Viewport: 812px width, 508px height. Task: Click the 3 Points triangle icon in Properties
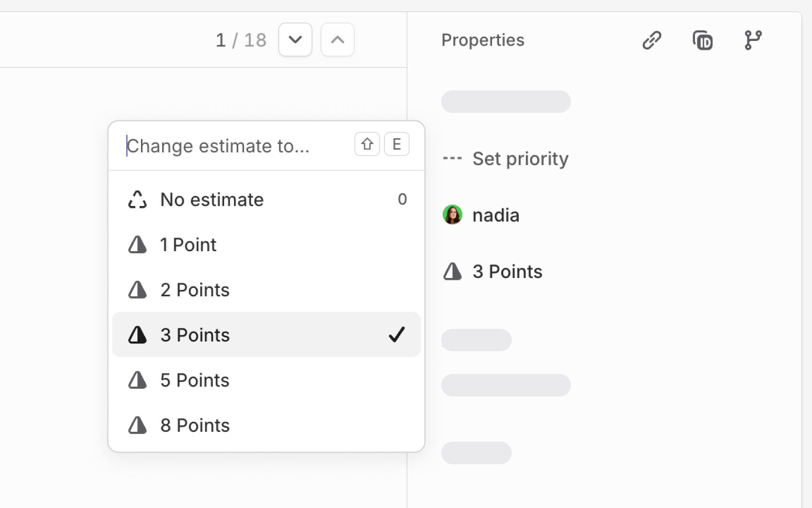point(453,271)
